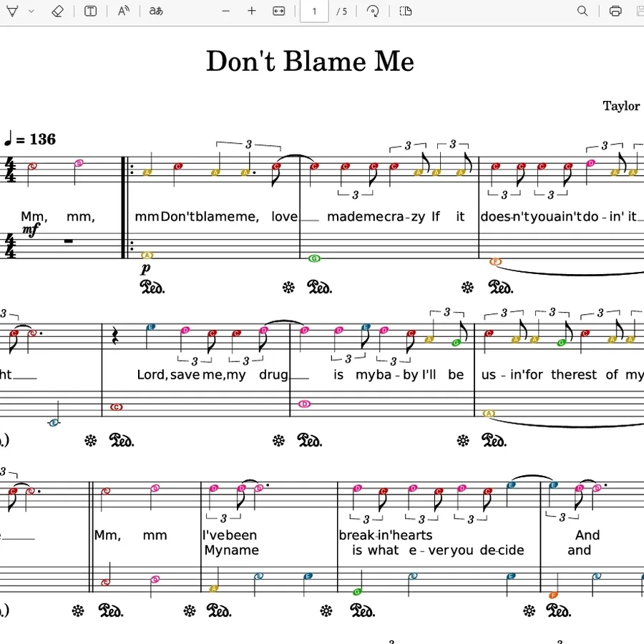Click the "p" dynamic marking
Screen dimensions: 644x644
[x=146, y=268]
